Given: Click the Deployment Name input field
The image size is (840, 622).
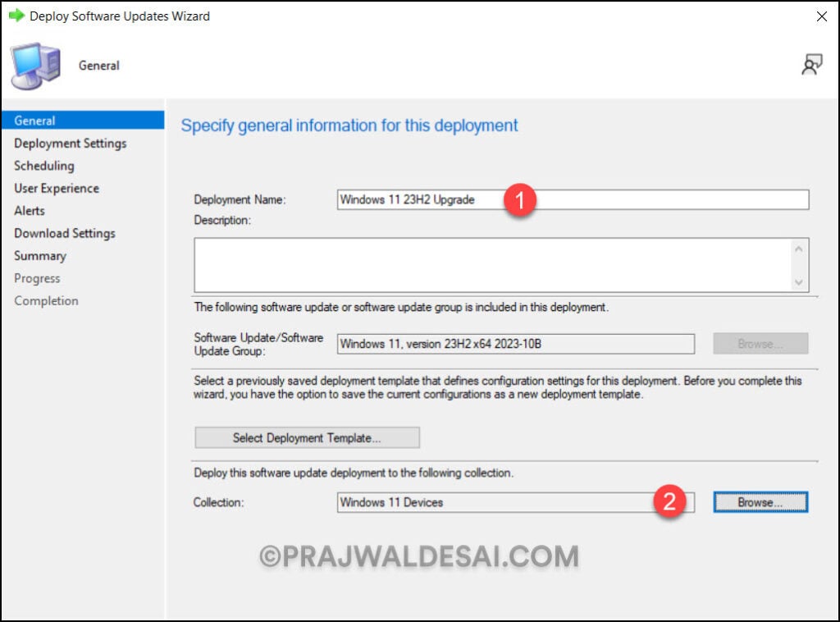Looking at the screenshot, I should pyautogui.click(x=573, y=199).
